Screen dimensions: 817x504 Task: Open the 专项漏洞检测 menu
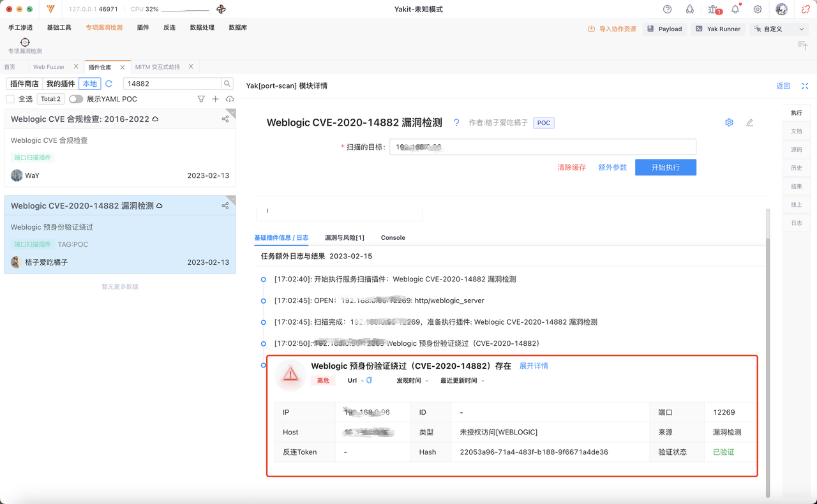point(104,27)
